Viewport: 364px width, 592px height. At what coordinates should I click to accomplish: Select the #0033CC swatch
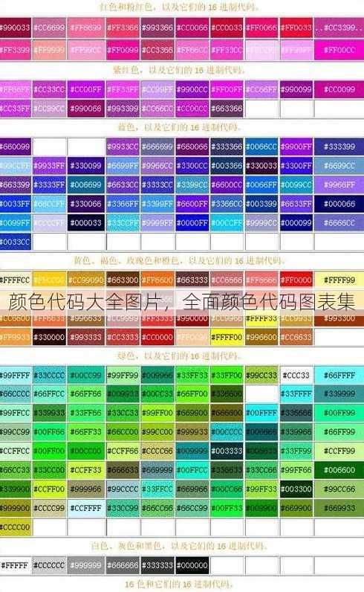[x=16, y=242]
